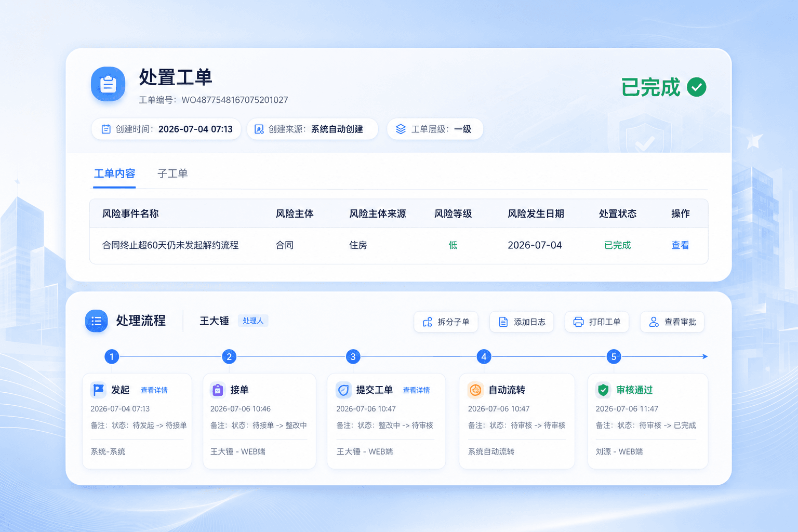The height and width of the screenshot is (532, 798).
Task: Click 刘源 - WEB端 operator text
Action: point(619,451)
